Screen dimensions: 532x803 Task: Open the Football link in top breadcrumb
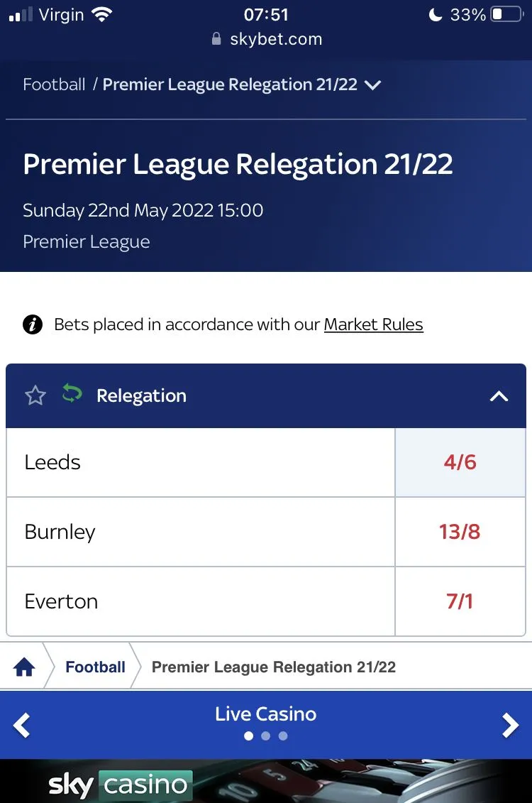54,85
